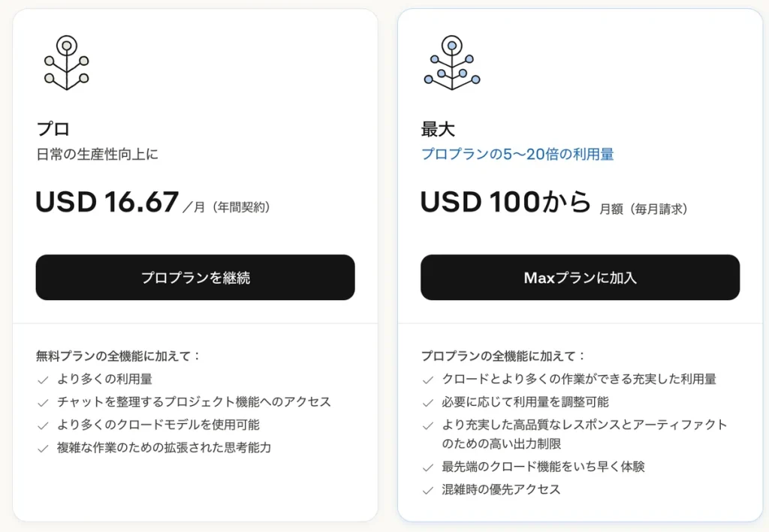Viewport: 769px width, 532px height.
Task: Click the USD 16.67 price text
Action: coord(107,201)
